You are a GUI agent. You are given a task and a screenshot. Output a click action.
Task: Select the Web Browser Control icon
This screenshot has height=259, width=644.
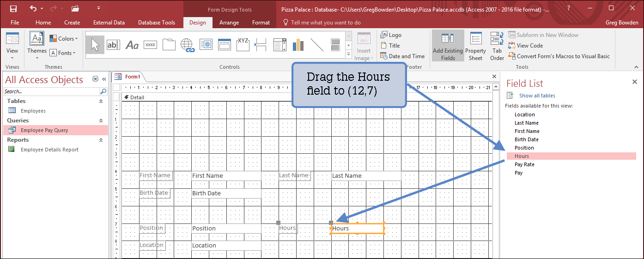coord(205,45)
